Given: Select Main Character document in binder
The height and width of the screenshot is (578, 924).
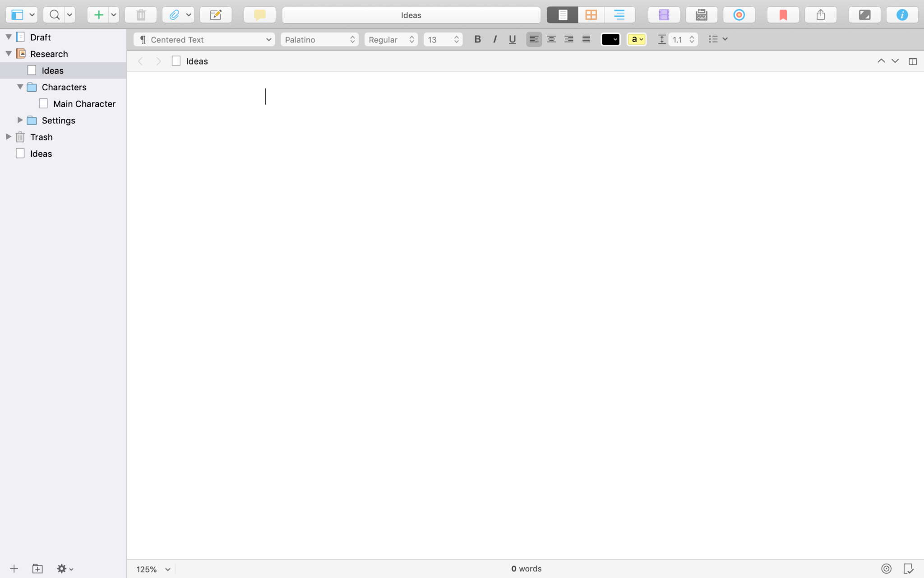Looking at the screenshot, I should coord(84,104).
